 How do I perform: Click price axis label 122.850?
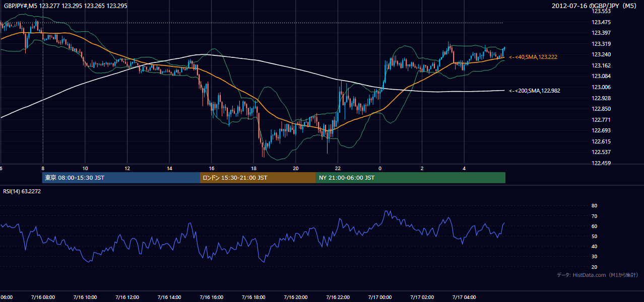(x=601, y=109)
